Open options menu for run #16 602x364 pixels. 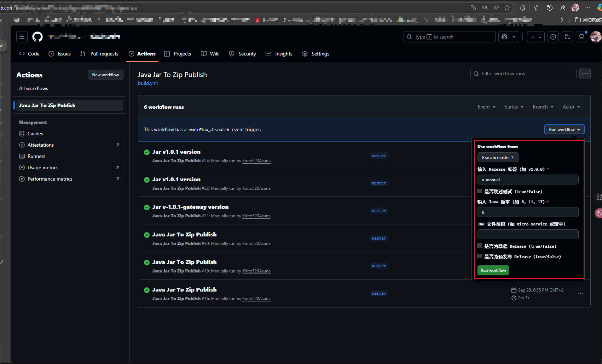[x=580, y=293]
